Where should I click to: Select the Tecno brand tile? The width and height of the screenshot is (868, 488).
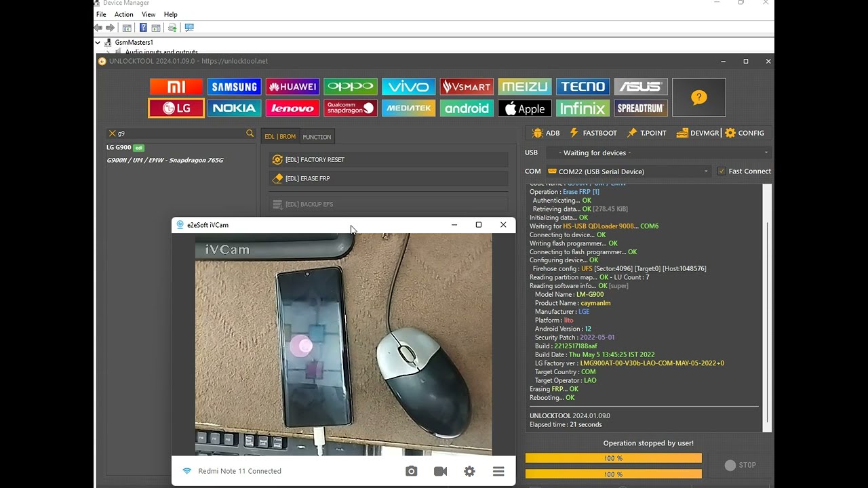point(583,87)
